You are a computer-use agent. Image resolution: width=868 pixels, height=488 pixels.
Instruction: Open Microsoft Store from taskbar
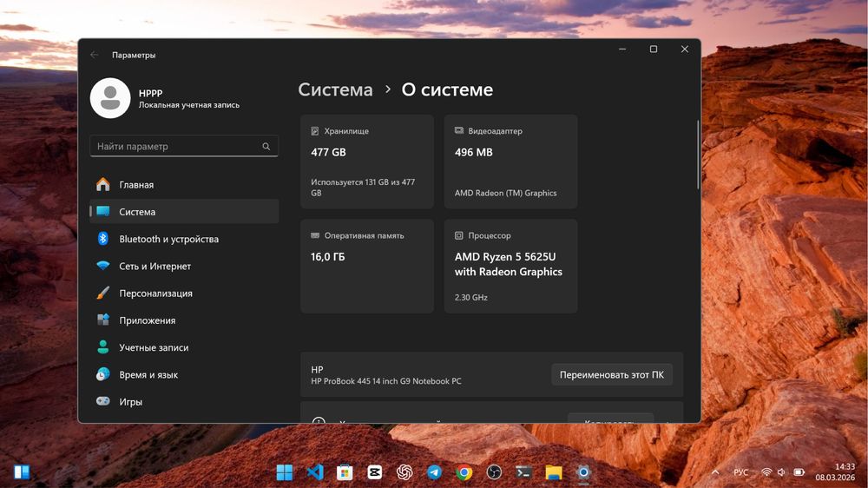[x=345, y=472]
